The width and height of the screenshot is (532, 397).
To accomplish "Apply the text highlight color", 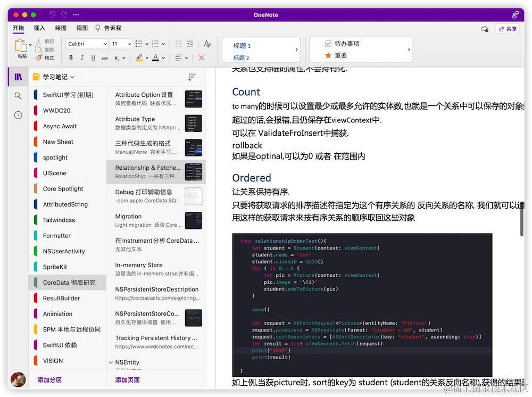I will (x=139, y=57).
